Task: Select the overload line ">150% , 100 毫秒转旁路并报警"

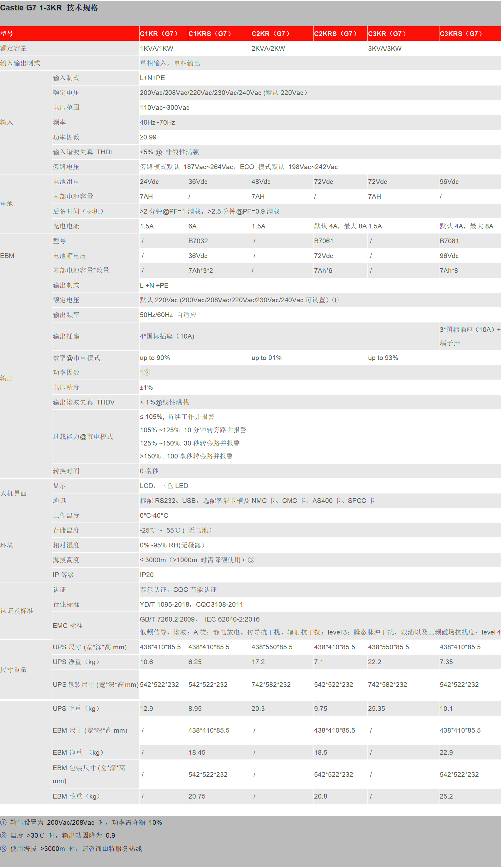Action: click(x=186, y=456)
